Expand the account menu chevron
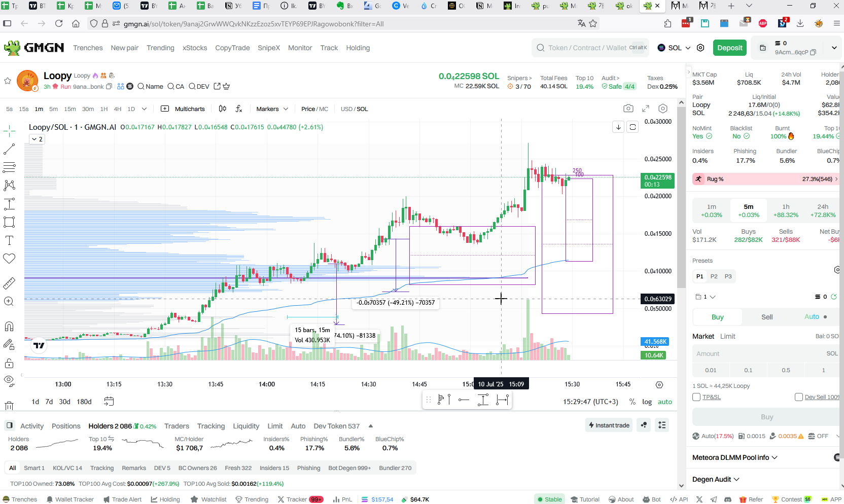Image resolution: width=844 pixels, height=504 pixels. 834,48
